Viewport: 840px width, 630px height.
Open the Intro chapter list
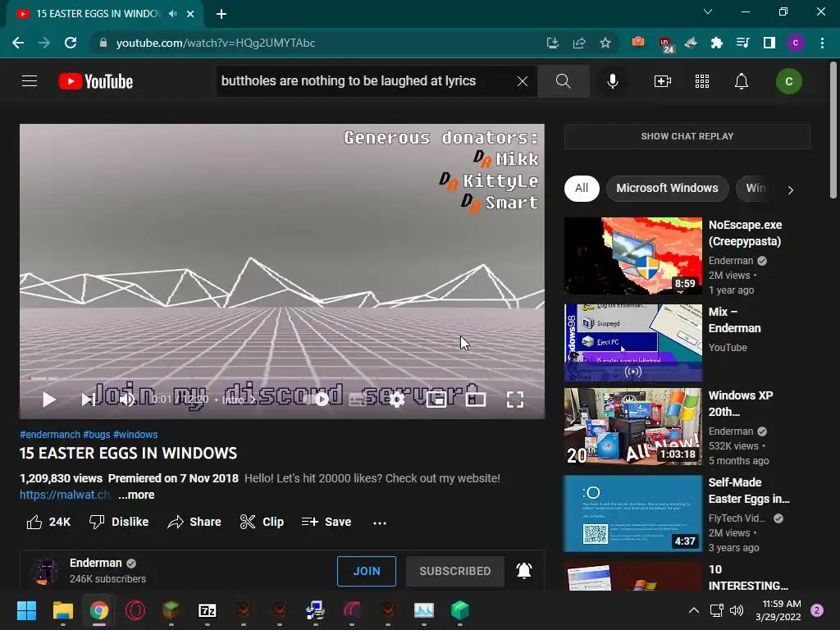[239, 399]
